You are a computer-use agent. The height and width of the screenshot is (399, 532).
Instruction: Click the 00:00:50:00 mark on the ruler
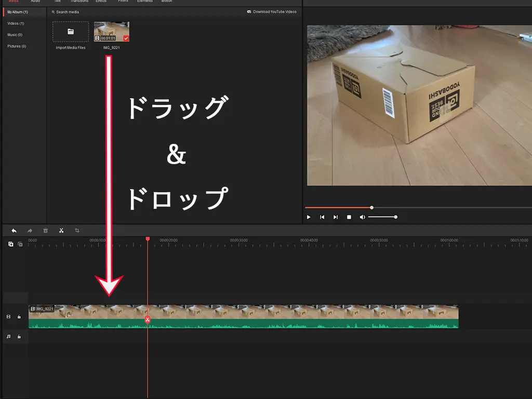tap(379, 240)
